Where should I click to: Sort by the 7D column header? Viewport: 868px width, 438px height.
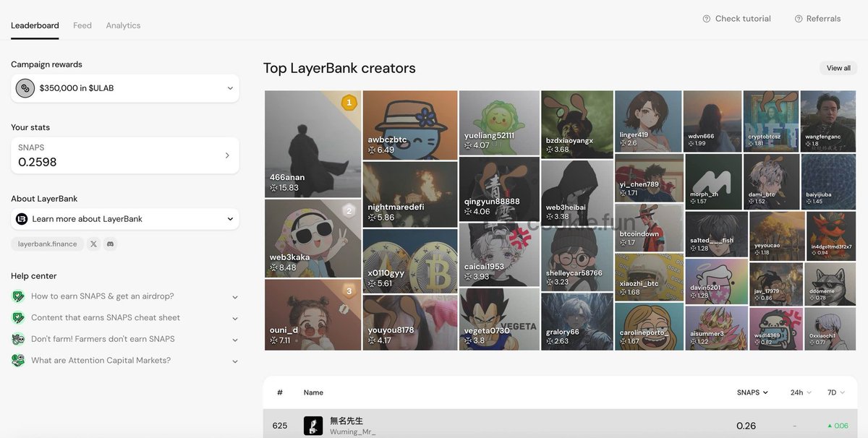[x=837, y=392]
